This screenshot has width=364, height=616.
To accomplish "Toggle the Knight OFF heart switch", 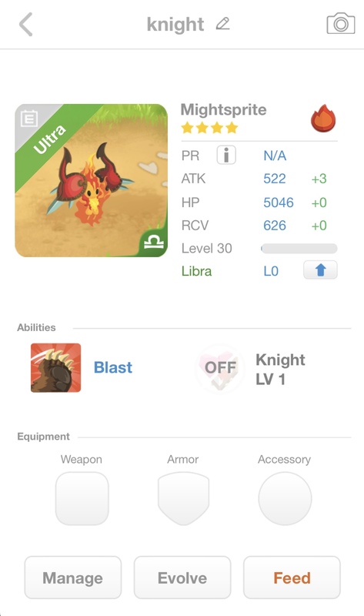I will click(220, 368).
